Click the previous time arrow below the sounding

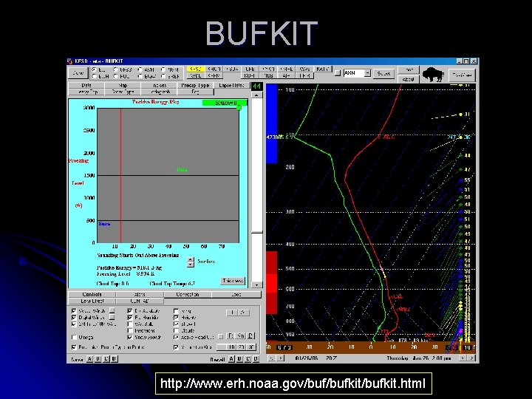point(271,358)
